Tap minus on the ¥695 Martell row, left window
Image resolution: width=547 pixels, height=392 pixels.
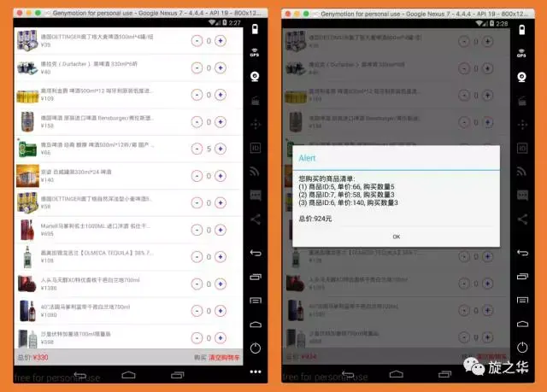pos(197,230)
